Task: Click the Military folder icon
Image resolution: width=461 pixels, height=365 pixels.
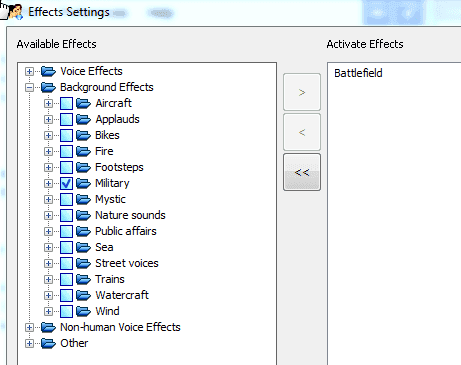Action: [83, 183]
